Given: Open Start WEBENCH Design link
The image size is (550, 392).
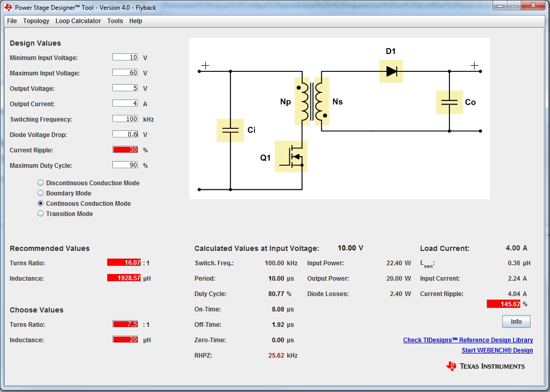Looking at the screenshot, I should coord(497,350).
